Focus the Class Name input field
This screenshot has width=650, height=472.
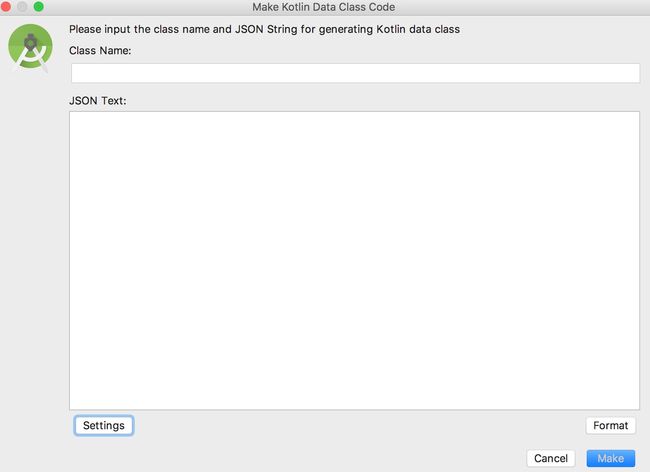[x=355, y=73]
